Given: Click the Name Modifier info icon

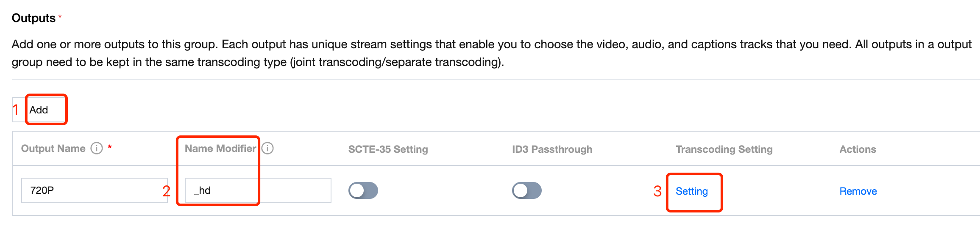Looking at the screenshot, I should pyautogui.click(x=267, y=149).
